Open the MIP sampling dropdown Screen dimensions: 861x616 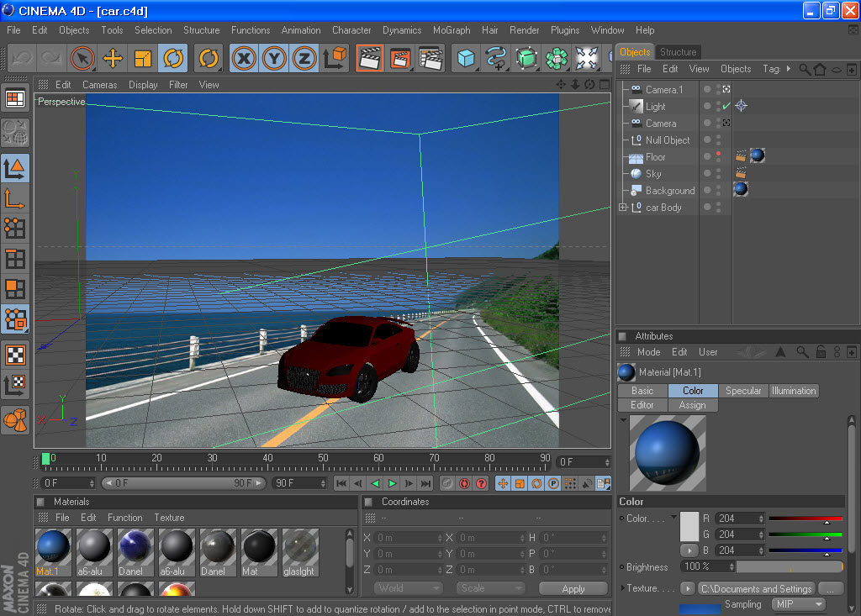[x=799, y=604]
